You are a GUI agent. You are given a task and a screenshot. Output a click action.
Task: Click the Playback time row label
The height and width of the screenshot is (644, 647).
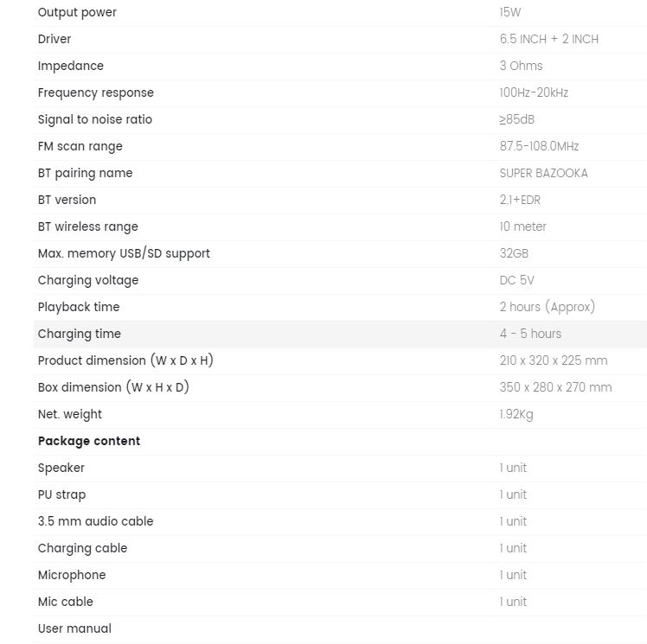click(79, 307)
